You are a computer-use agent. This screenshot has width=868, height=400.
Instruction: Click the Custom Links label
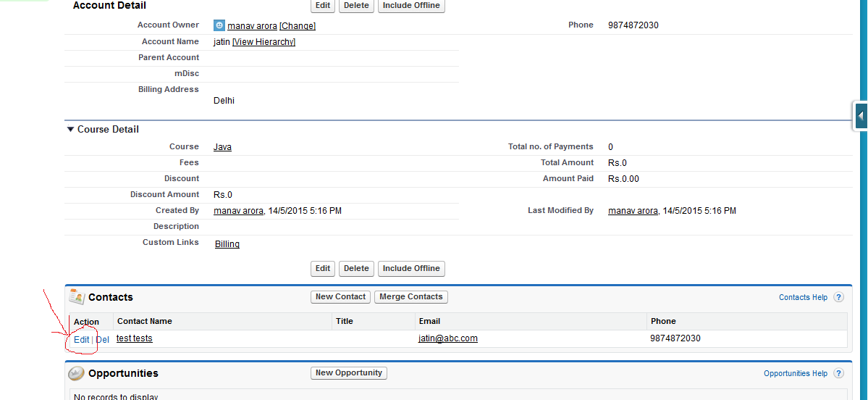point(171,243)
